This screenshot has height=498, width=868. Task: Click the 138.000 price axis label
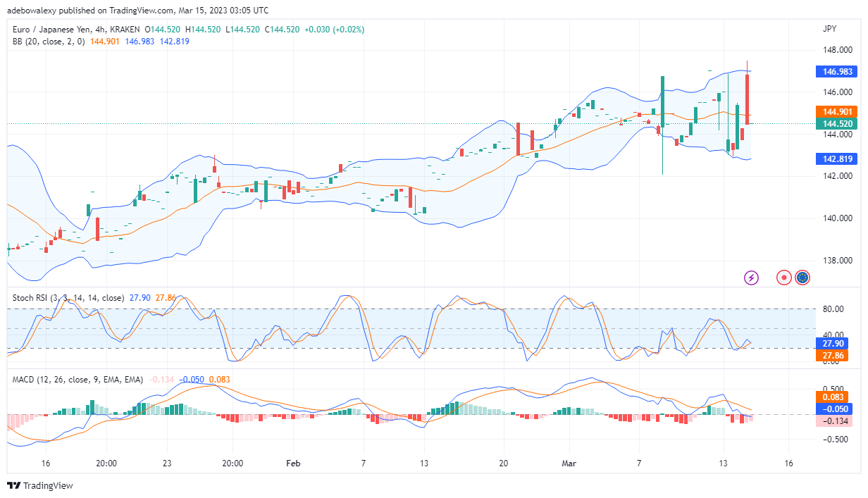pos(837,261)
